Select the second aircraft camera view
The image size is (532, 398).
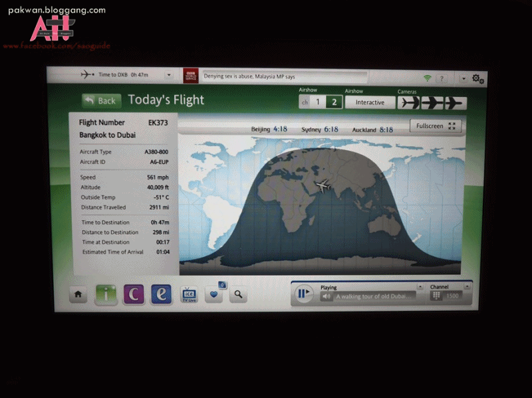(432, 103)
